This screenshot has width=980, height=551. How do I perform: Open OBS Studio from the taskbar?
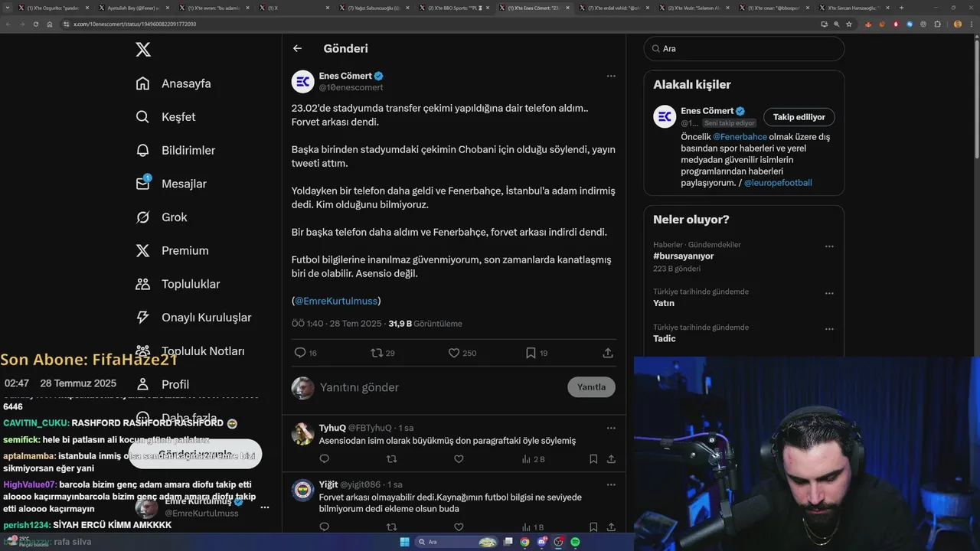click(558, 542)
